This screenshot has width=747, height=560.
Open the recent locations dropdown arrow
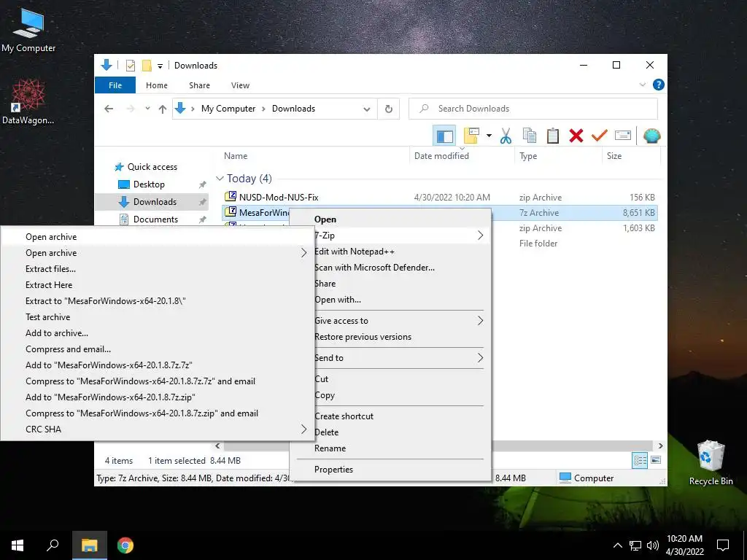coord(147,109)
